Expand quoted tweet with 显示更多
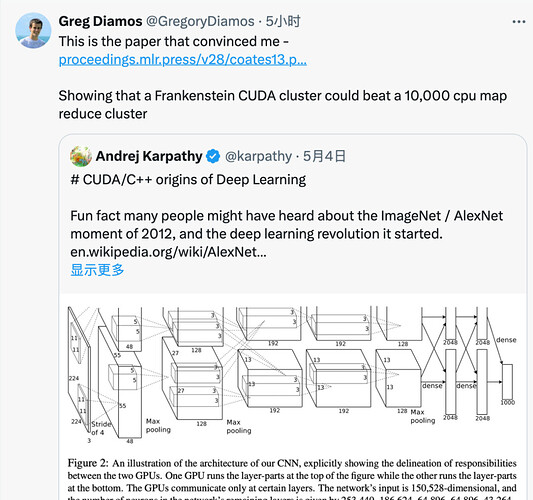This screenshot has width=533, height=500. (x=97, y=270)
